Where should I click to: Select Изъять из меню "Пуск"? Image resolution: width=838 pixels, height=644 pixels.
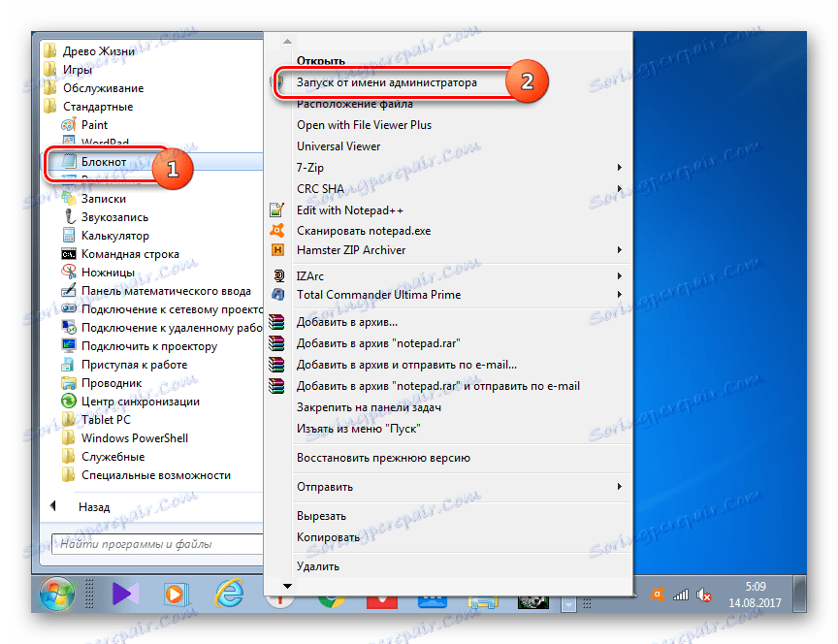tap(359, 429)
